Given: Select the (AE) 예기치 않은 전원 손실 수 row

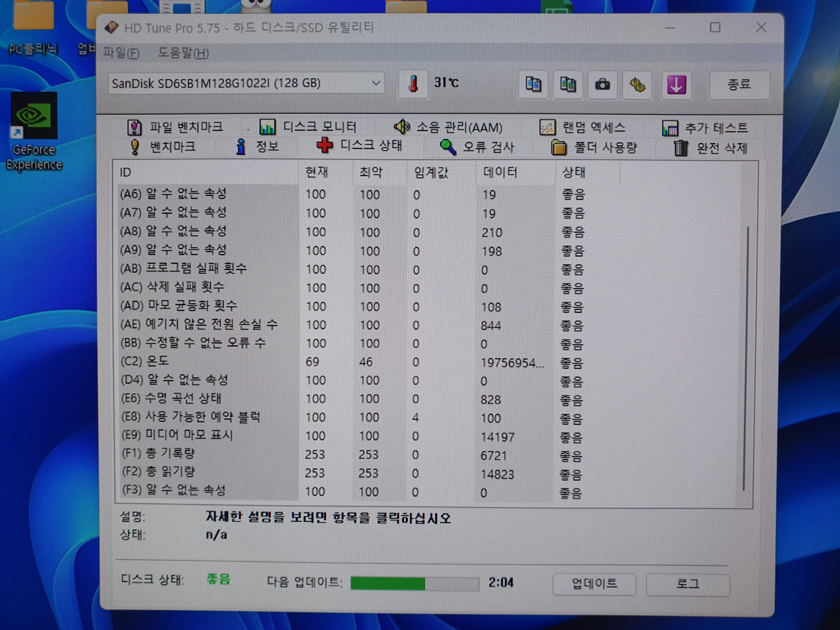Looking at the screenshot, I should [353, 325].
